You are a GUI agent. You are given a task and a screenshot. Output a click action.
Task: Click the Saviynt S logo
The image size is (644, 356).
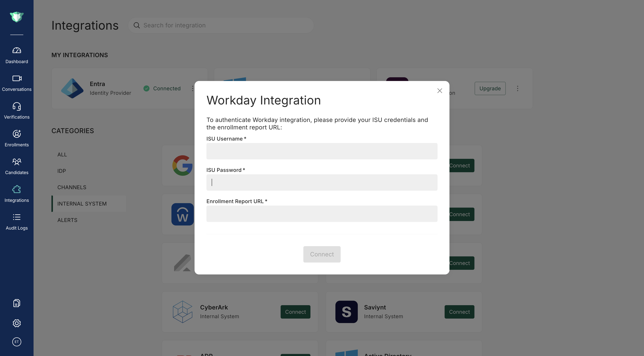346,312
